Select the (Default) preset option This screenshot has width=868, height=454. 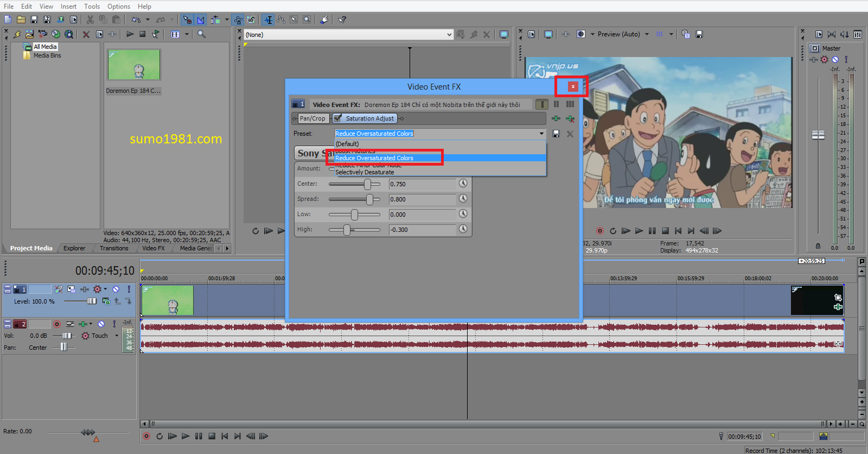(x=440, y=144)
